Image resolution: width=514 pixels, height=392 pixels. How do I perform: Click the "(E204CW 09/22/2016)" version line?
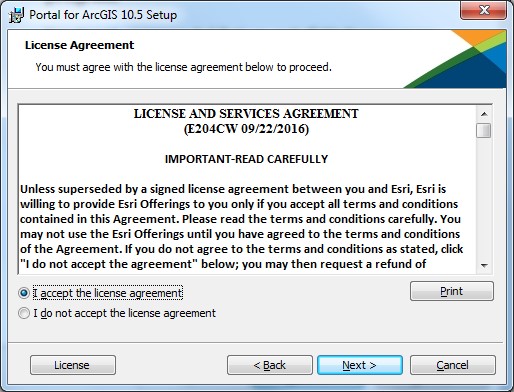pyautogui.click(x=246, y=129)
